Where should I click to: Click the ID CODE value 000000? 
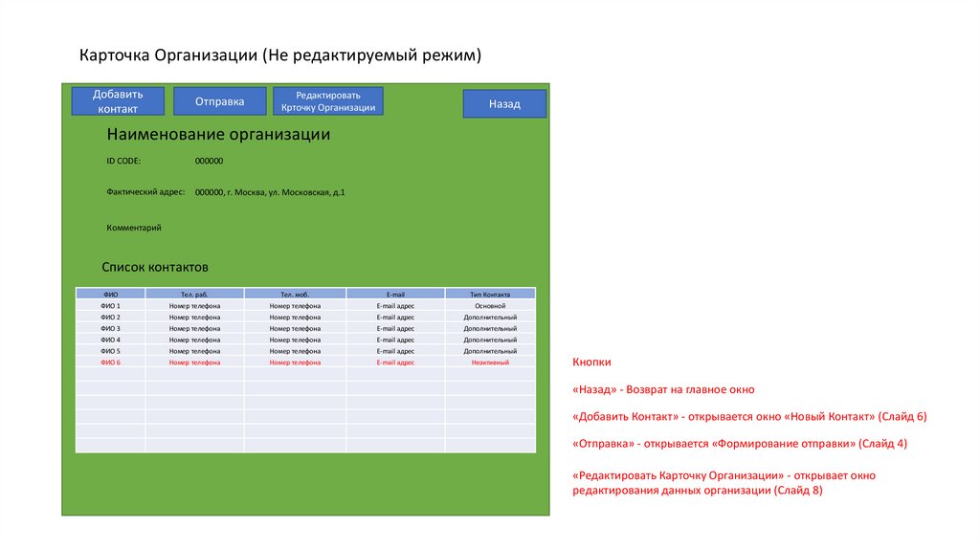pyautogui.click(x=209, y=161)
